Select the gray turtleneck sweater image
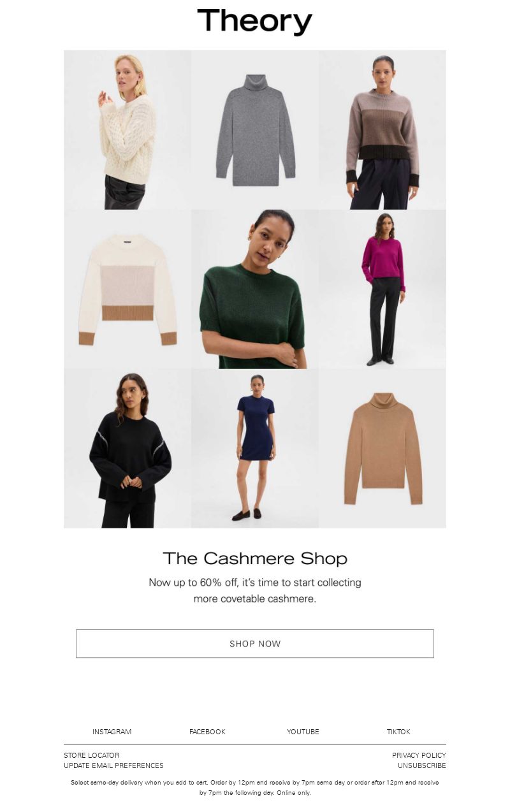Viewport: 510px width, 812px height. (x=255, y=130)
